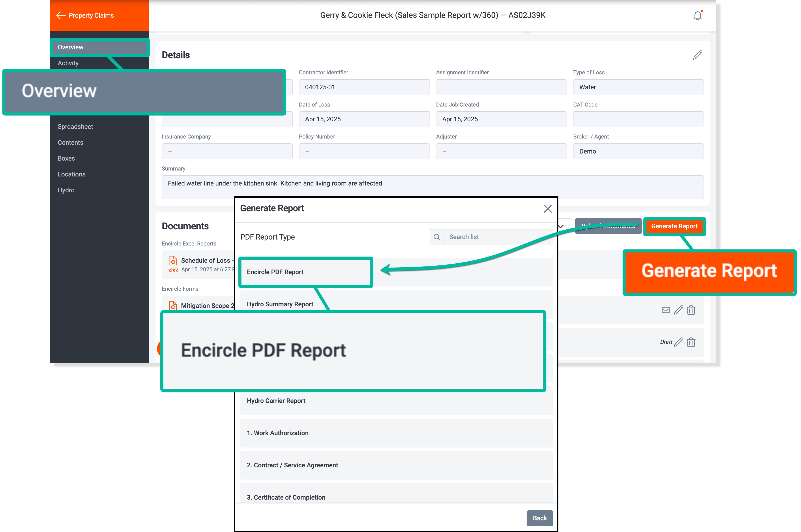Open the notifications bell
Image resolution: width=801 pixels, height=532 pixels.
coord(698,15)
